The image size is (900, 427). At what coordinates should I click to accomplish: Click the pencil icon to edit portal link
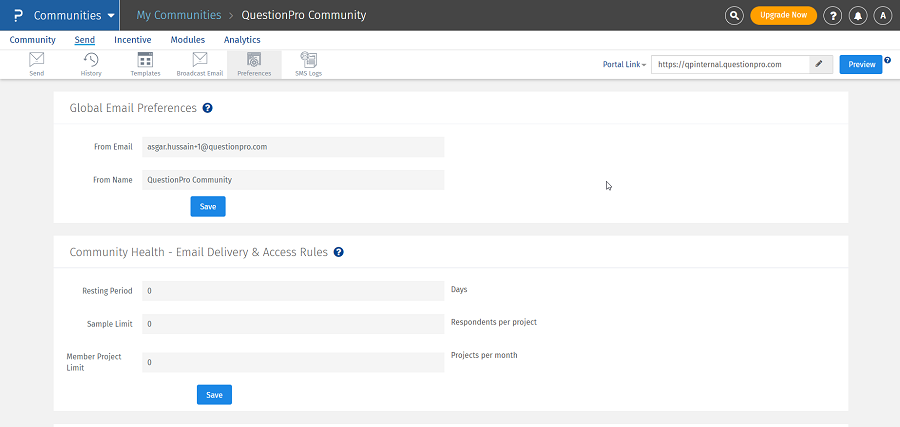tap(819, 64)
